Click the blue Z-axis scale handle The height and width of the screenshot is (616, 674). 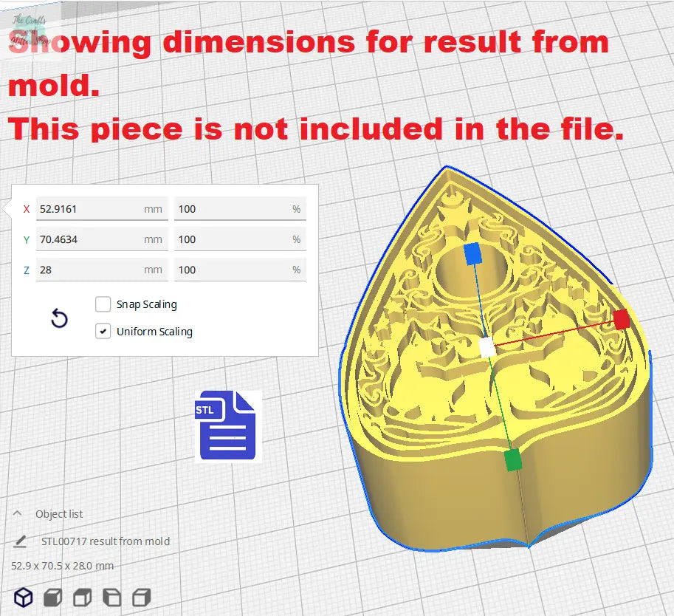[x=472, y=254]
